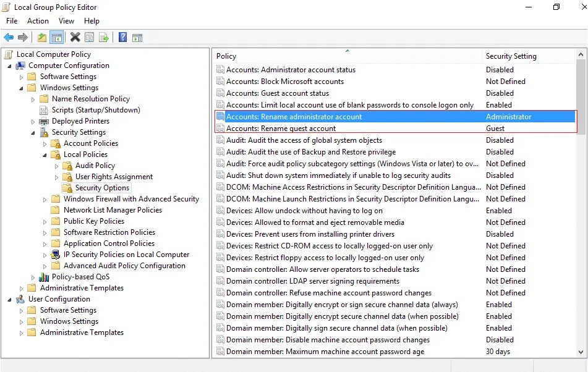Expand the Name Resolution Policy node
This screenshot has height=372, width=588.
[x=33, y=99]
